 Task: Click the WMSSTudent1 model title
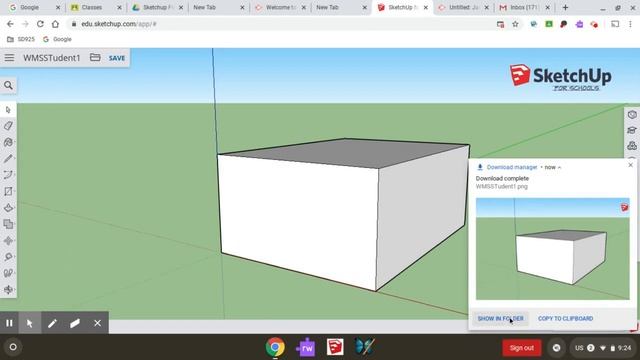[x=52, y=58]
